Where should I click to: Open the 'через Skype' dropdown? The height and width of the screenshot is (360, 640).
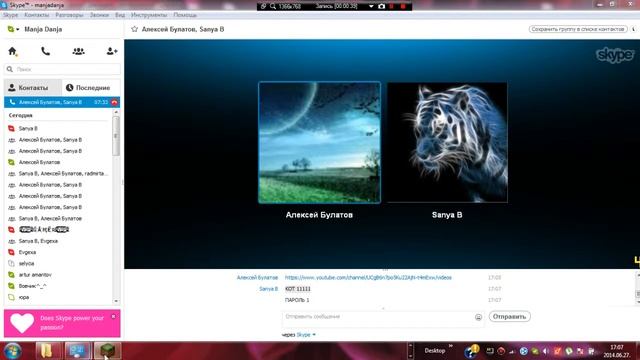[x=299, y=335]
